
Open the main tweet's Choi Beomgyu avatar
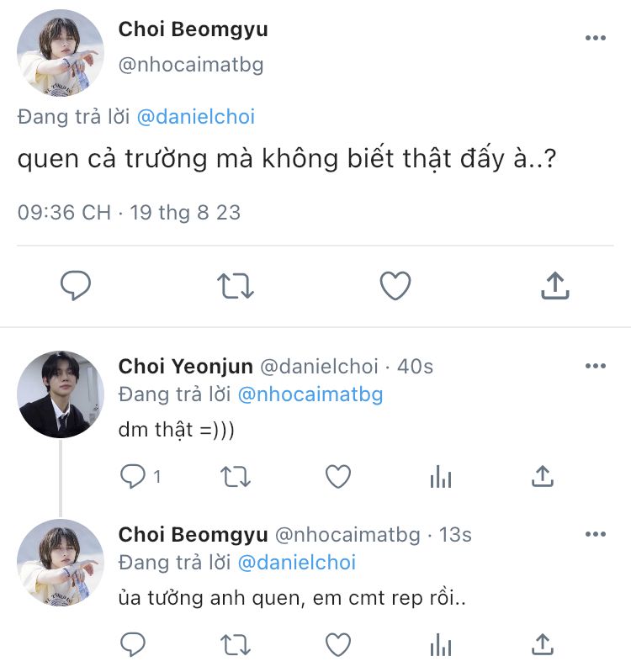pyautogui.click(x=61, y=52)
